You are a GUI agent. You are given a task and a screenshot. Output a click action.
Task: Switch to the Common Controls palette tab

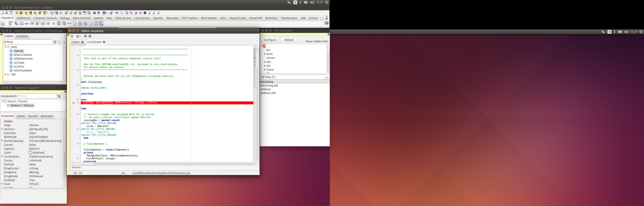45,18
